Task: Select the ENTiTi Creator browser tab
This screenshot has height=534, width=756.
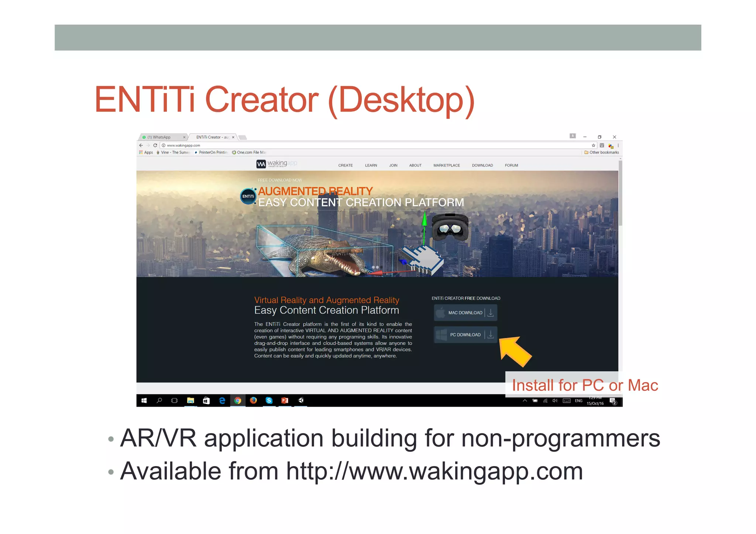Action: (x=213, y=137)
